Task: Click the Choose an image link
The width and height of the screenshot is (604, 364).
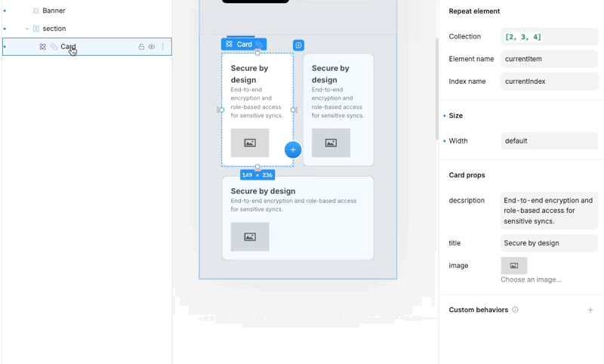Action: tap(531, 279)
